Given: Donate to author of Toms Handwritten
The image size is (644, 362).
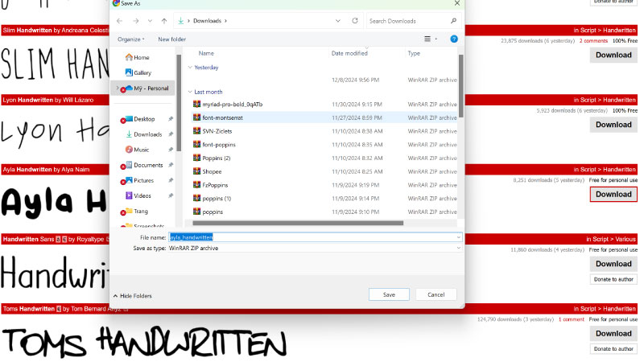Looking at the screenshot, I should pos(613,349).
